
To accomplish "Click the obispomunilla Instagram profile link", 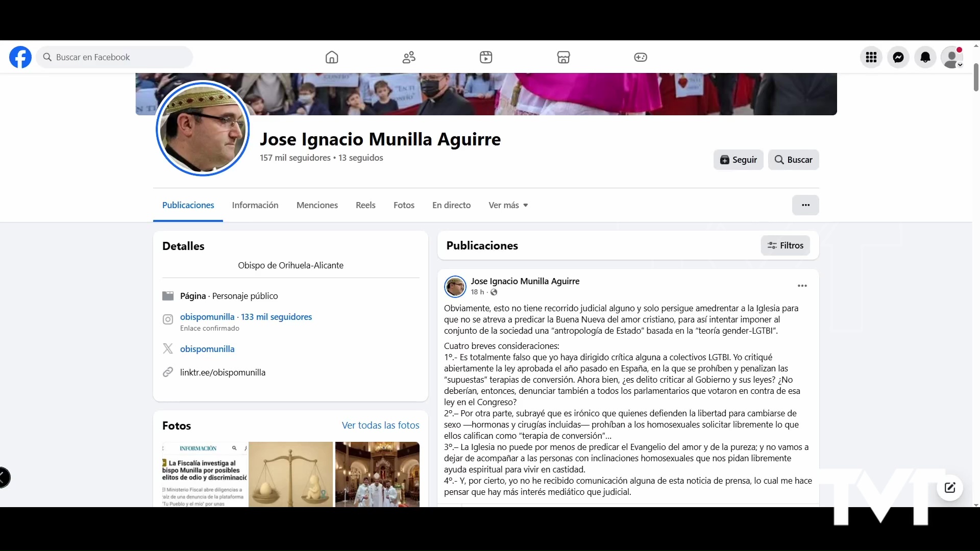I will coord(207,316).
